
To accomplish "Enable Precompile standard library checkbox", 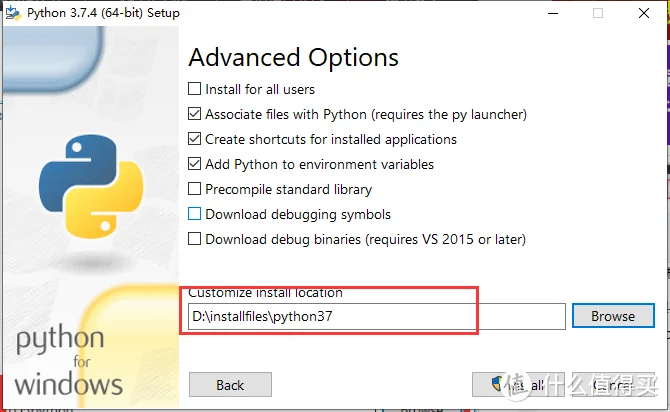I will pos(194,189).
